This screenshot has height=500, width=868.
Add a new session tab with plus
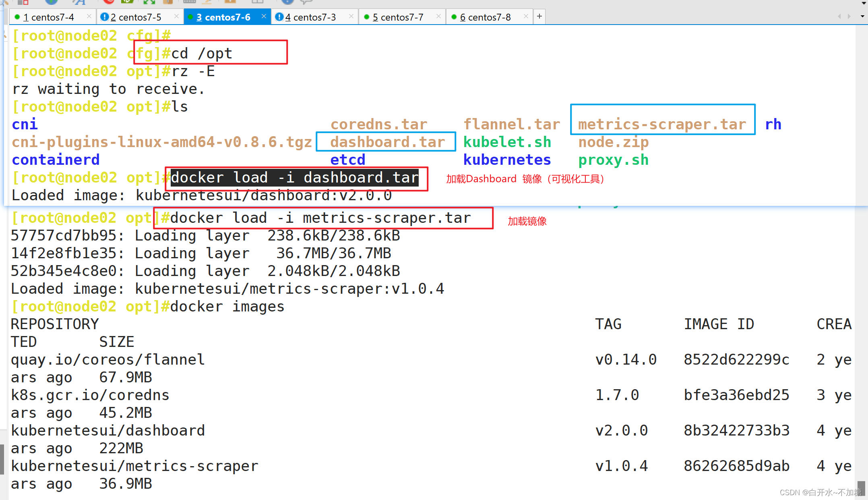click(x=539, y=17)
